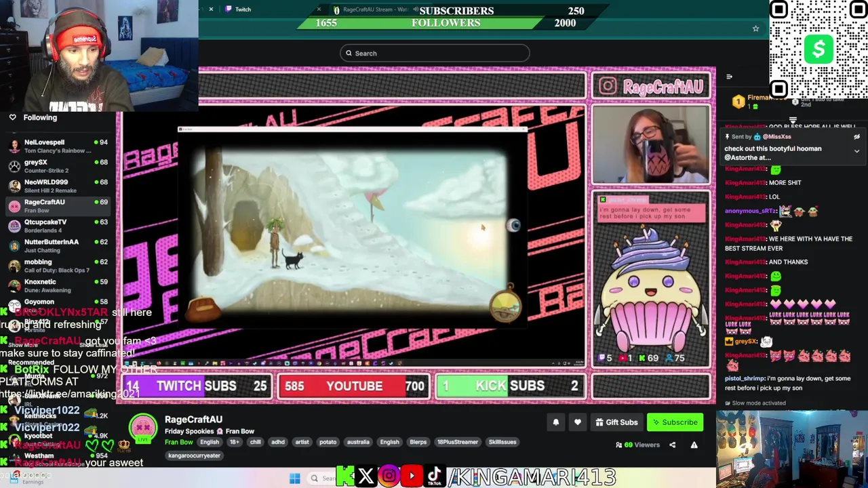
Task: Click the 69 Viewers count text
Action: (642, 445)
